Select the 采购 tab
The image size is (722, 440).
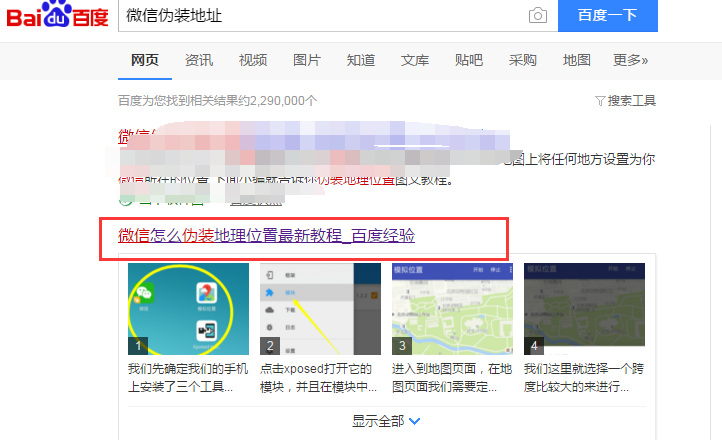(x=523, y=60)
